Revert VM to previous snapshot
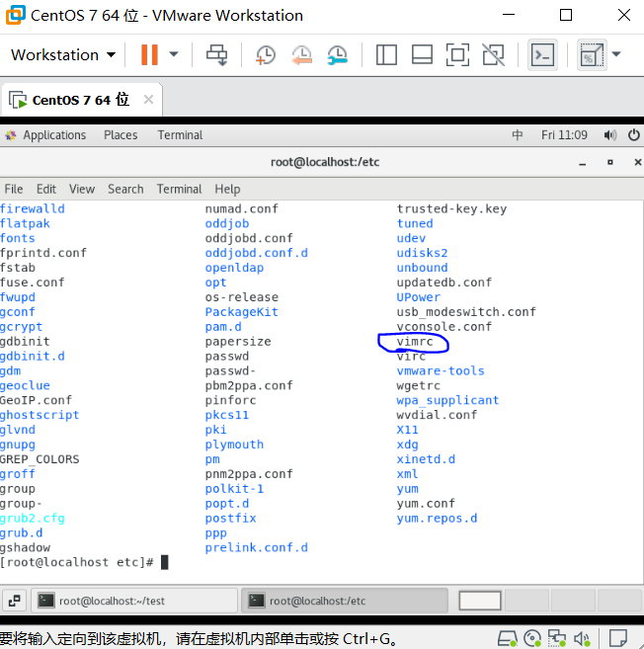644x649 pixels. click(301, 55)
